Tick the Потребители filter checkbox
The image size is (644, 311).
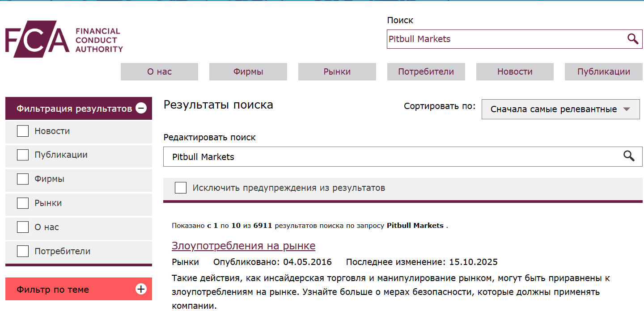(22, 251)
